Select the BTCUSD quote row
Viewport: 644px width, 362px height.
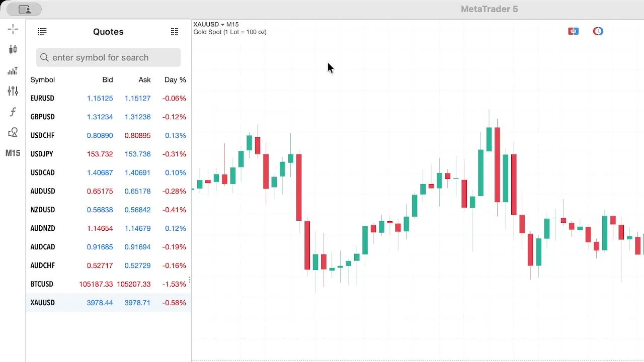coord(108,284)
